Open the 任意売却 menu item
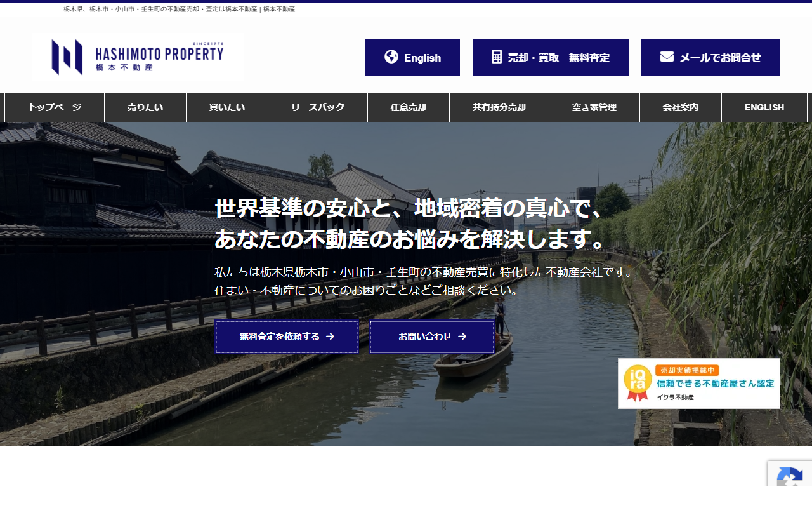Screen dimensions: 812x508 (x=409, y=107)
